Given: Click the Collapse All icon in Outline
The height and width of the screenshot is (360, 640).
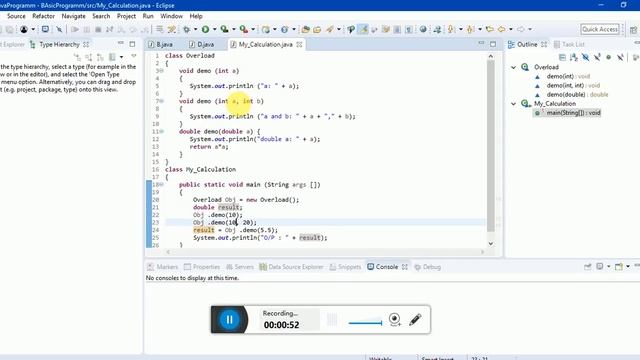Looking at the screenshot, I should tap(562, 57).
